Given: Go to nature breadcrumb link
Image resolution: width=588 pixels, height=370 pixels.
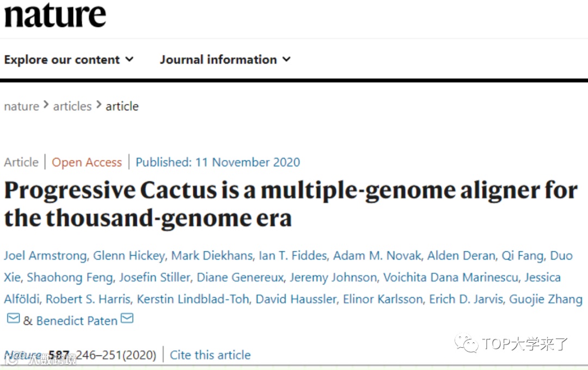Looking at the screenshot, I should click(21, 107).
